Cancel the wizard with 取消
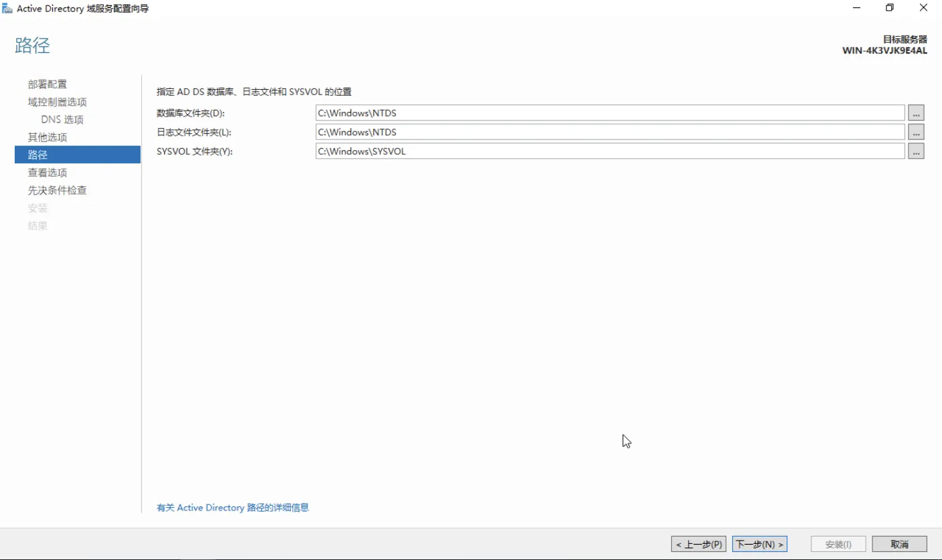 pyautogui.click(x=899, y=544)
